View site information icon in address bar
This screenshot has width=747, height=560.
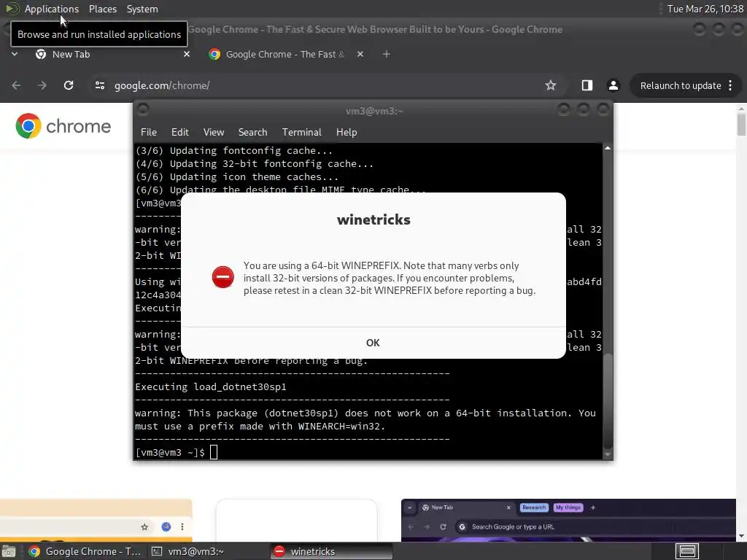[x=99, y=86]
